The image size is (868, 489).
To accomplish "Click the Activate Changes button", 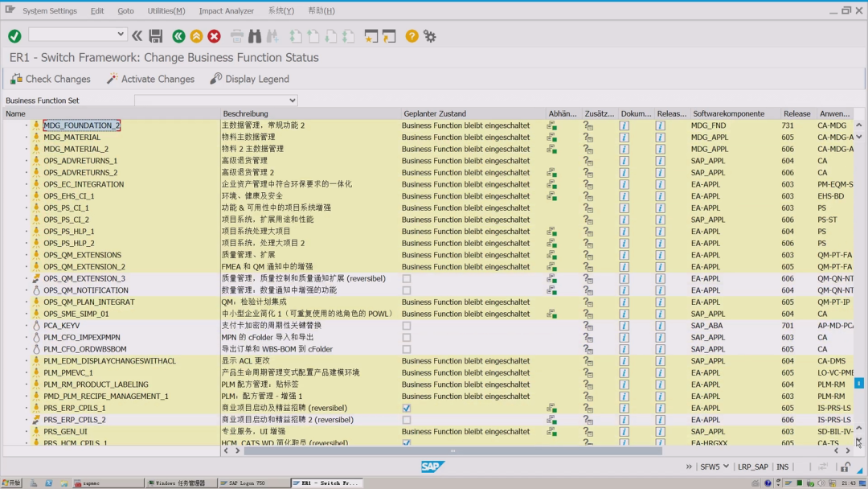I will 150,79.
